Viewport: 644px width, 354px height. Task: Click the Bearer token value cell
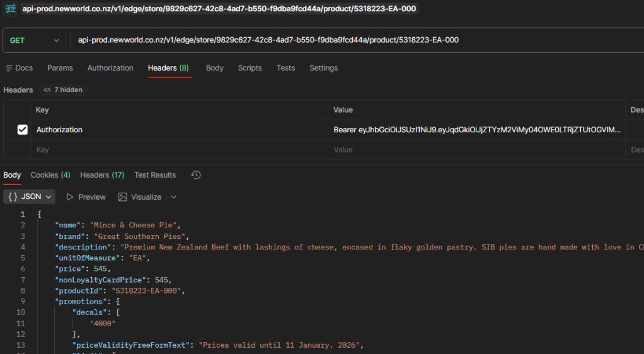pos(476,130)
